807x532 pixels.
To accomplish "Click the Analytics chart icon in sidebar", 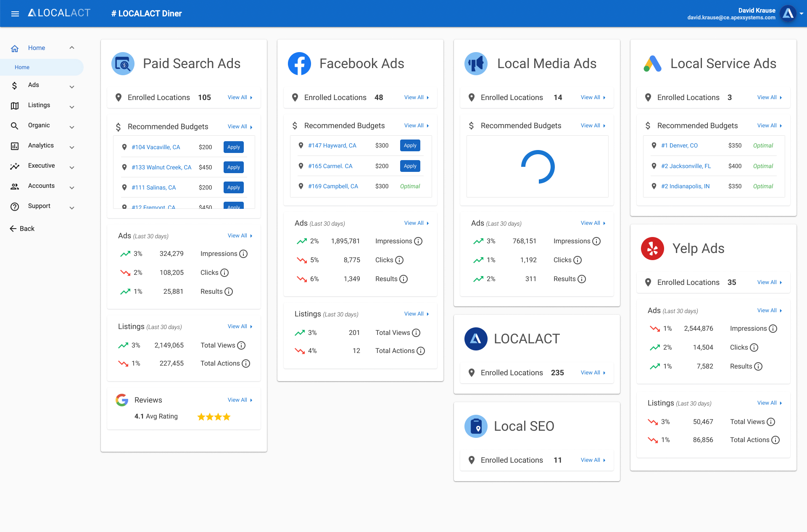I will [15, 146].
